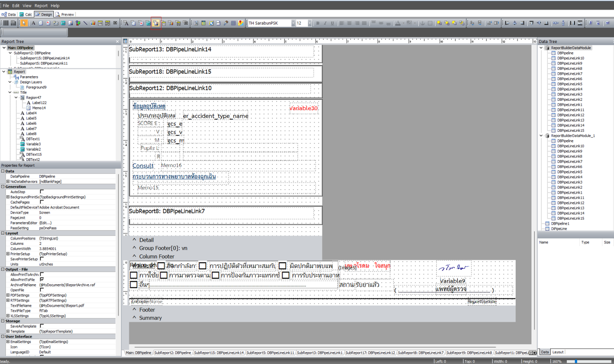Collapse the Generation property category
614x364 pixels.
tap(3, 187)
